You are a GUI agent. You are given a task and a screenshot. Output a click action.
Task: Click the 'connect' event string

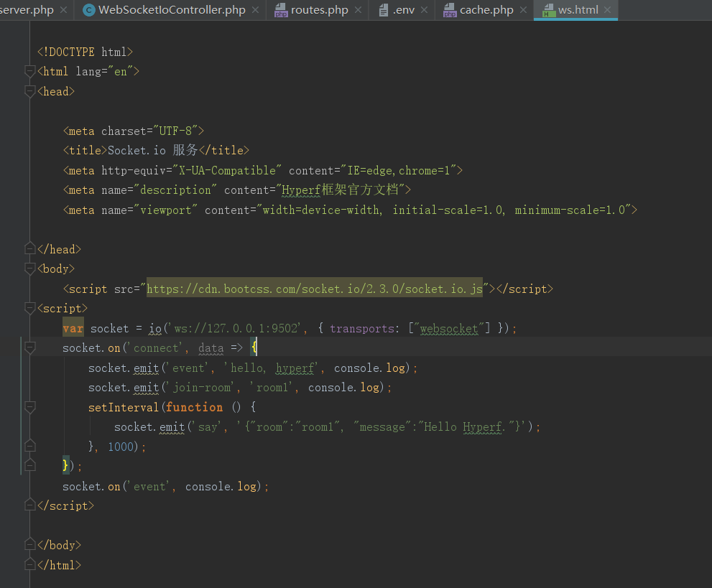(156, 347)
